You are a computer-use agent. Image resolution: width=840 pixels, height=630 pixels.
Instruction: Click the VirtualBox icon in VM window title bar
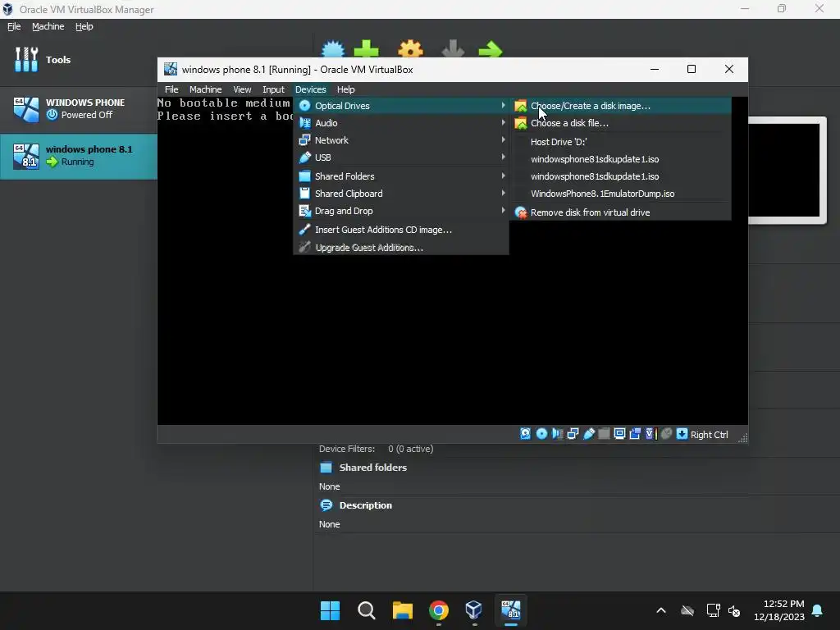coord(171,69)
